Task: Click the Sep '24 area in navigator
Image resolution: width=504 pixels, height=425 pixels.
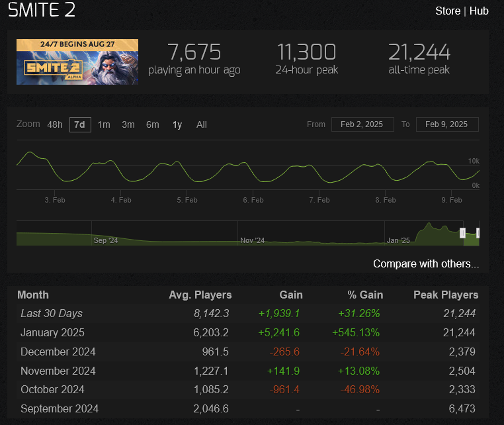Action: pyautogui.click(x=105, y=240)
